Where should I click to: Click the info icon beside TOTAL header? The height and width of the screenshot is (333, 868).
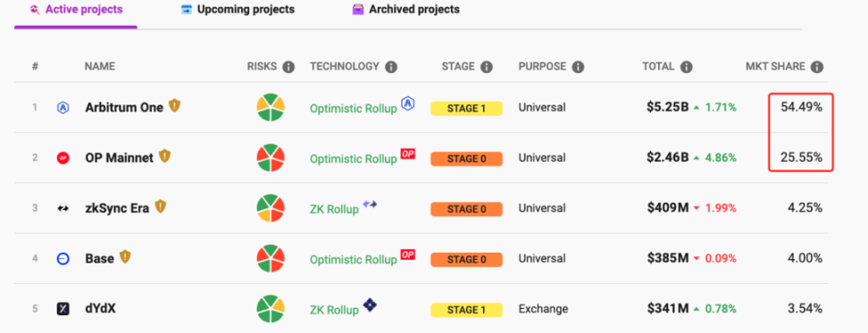(687, 67)
